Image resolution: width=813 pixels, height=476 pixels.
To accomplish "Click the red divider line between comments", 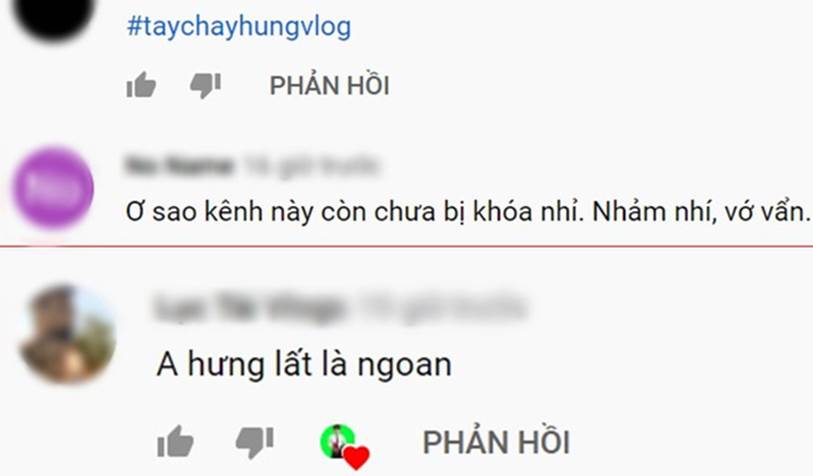I will (406, 246).
